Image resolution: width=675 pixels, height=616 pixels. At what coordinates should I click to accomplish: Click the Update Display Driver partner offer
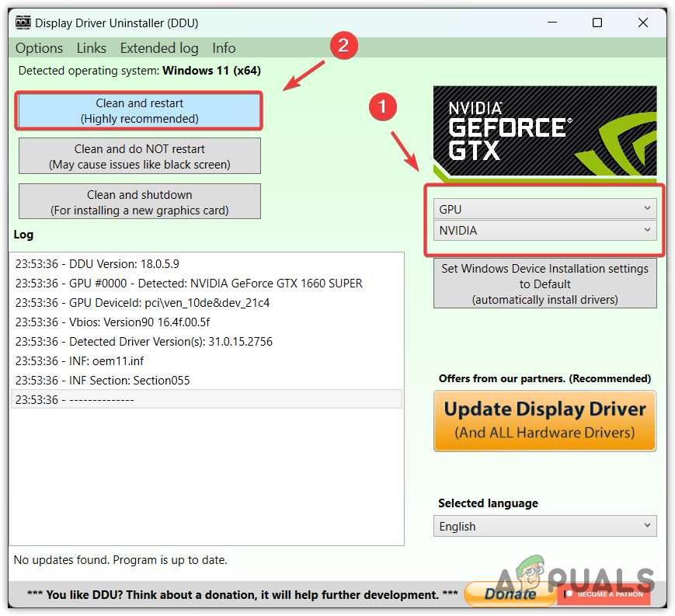tap(545, 420)
